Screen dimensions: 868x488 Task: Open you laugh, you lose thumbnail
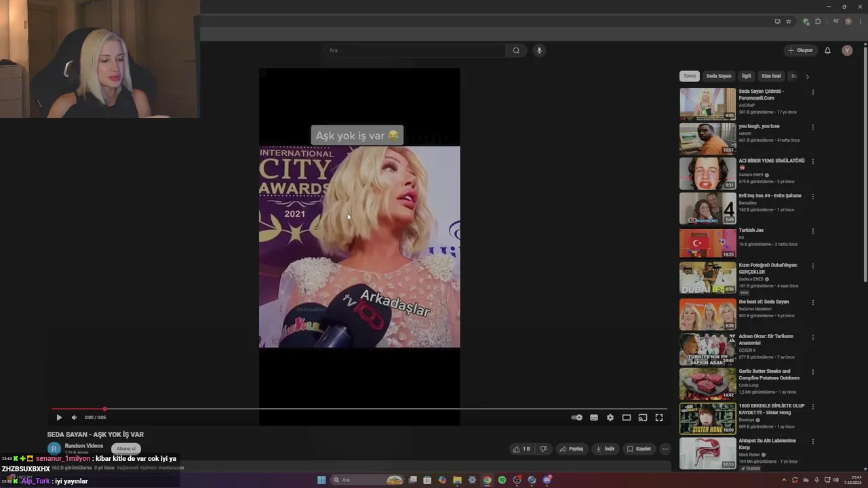point(707,138)
